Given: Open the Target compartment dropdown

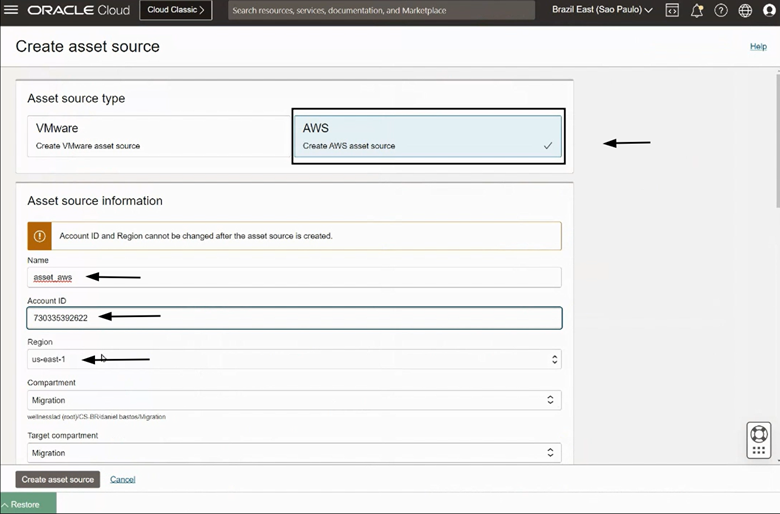Looking at the screenshot, I should pyautogui.click(x=294, y=453).
